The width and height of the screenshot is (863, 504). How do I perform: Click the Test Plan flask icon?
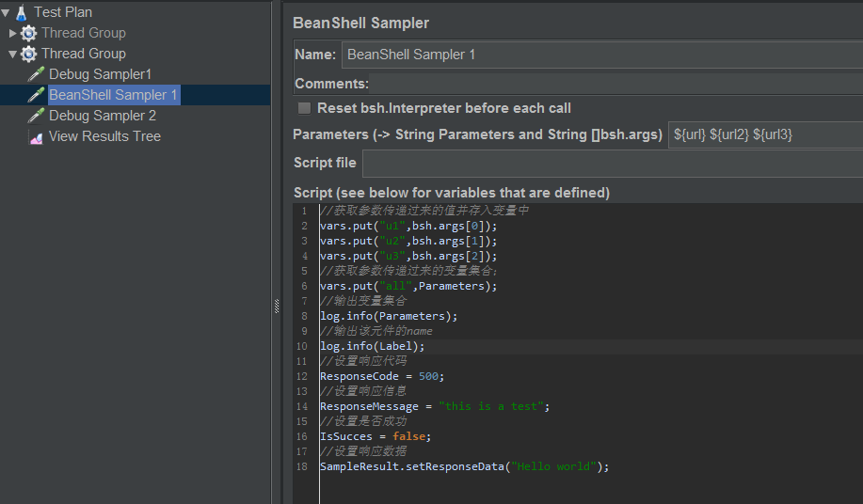(21, 12)
